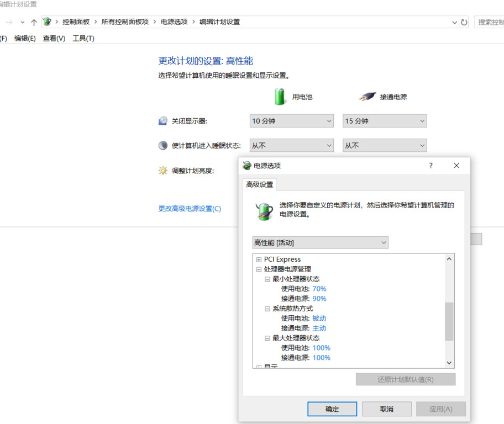Click the power options icon in address bar
This screenshot has height=424, width=504.
click(48, 22)
